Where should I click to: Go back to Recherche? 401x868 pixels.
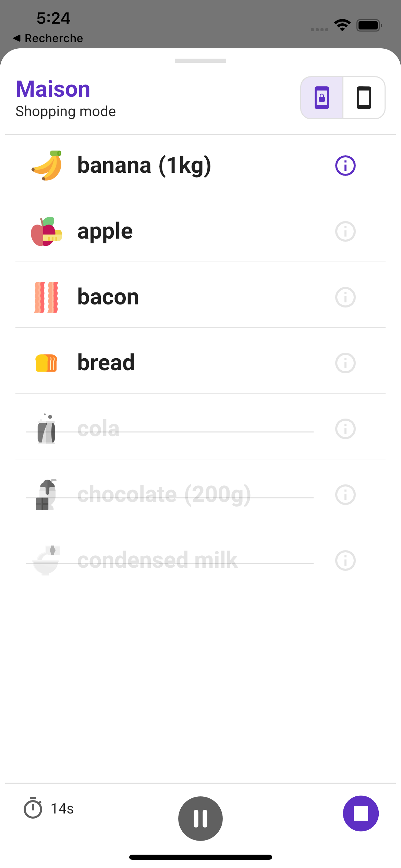pyautogui.click(x=48, y=38)
